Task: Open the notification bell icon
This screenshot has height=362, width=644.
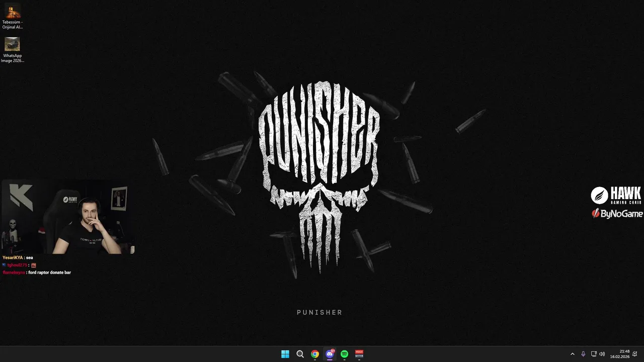Action: click(x=635, y=354)
